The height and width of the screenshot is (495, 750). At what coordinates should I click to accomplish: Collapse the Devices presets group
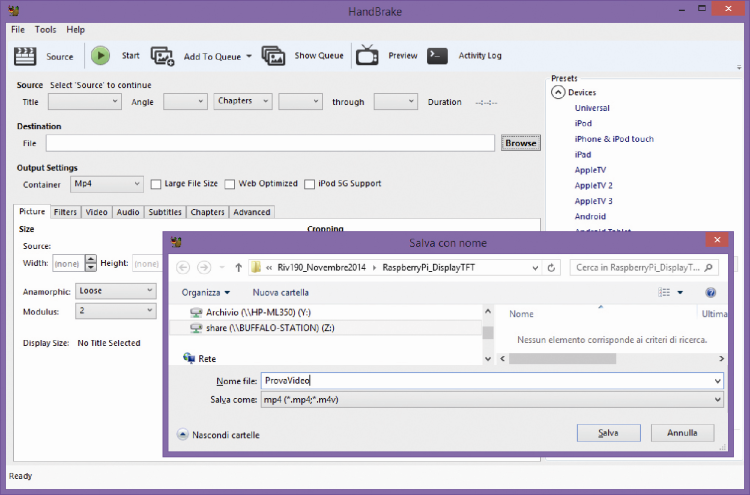click(x=558, y=92)
